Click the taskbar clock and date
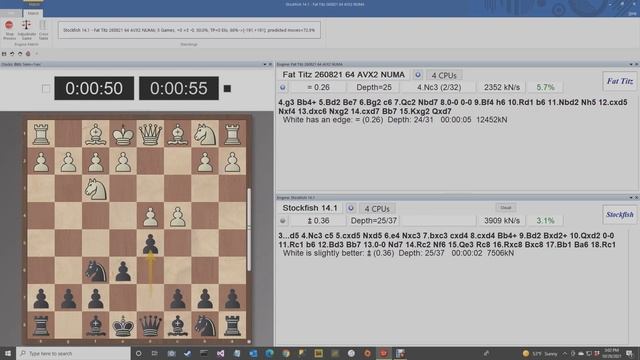The width and height of the screenshot is (640, 360). click(611, 353)
